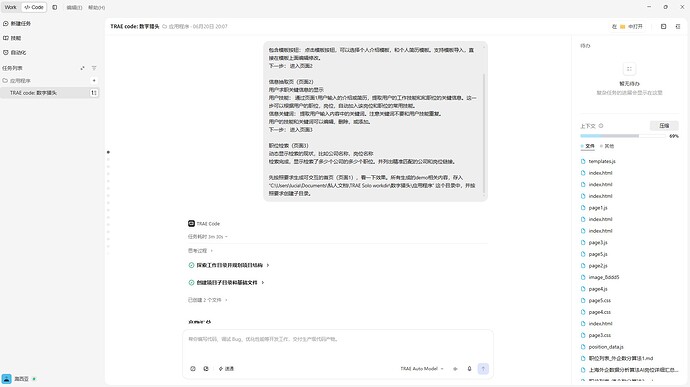Viewport: 690px width, 387px height.
Task: Click filter icon beside 任务列表
Action: (x=94, y=68)
